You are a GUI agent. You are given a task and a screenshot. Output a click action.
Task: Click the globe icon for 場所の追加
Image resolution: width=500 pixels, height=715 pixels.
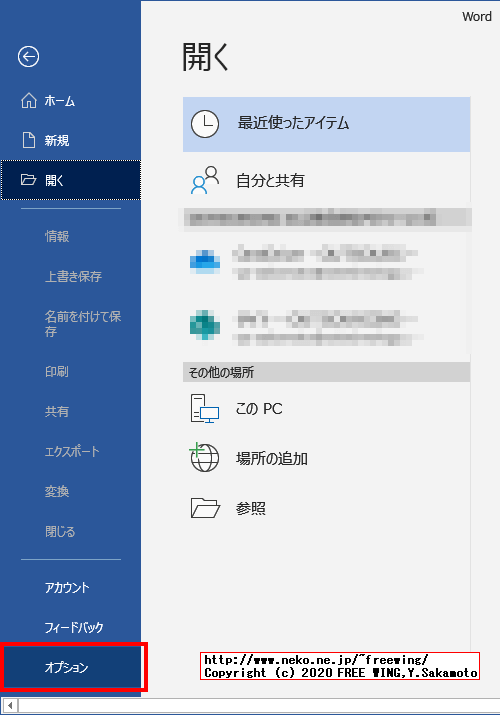(204, 457)
